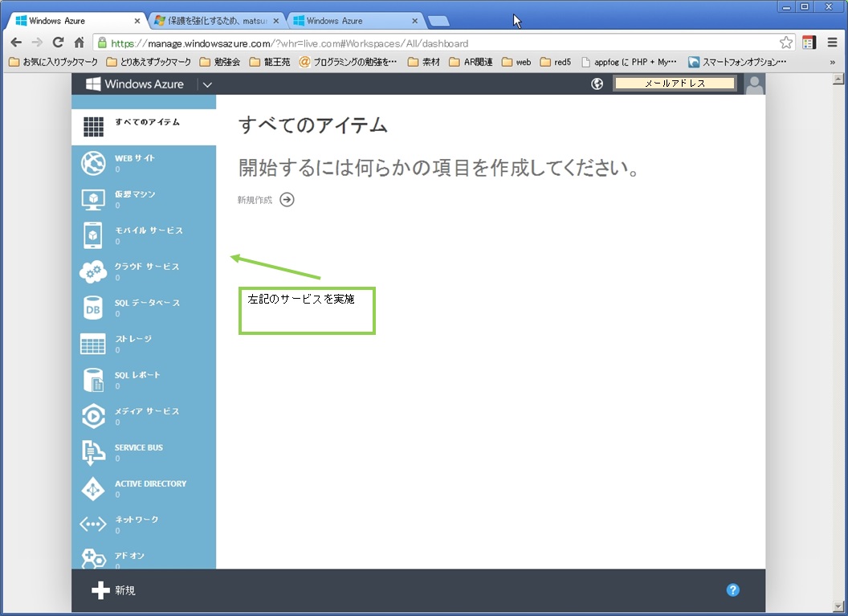The height and width of the screenshot is (616, 848).
Task: Open the red5 bookmark folder
Action: pyautogui.click(x=556, y=62)
